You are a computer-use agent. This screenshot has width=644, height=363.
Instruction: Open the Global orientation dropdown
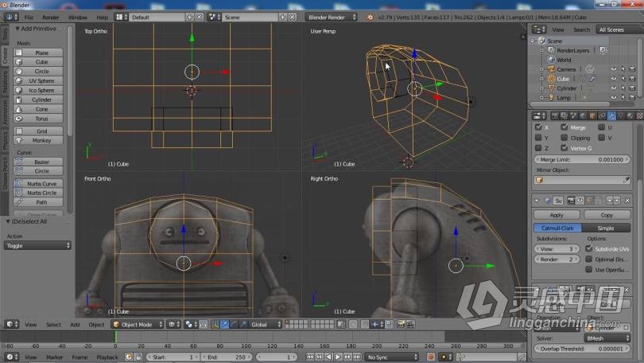[266, 324]
